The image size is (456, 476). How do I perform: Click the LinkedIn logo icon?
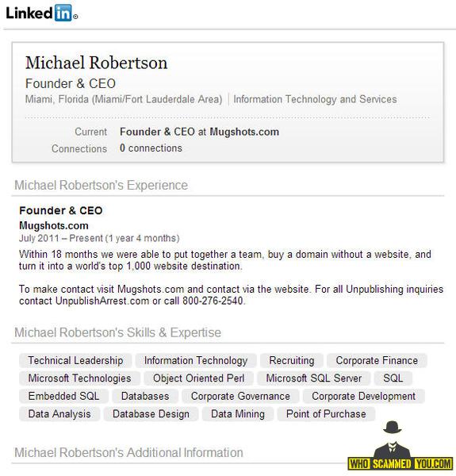[41, 13]
